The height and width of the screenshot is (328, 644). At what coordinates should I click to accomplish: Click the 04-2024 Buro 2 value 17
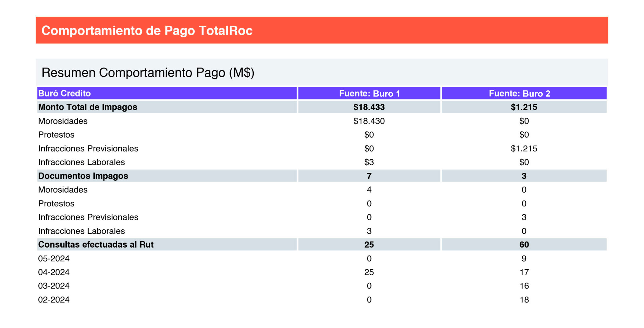click(524, 272)
